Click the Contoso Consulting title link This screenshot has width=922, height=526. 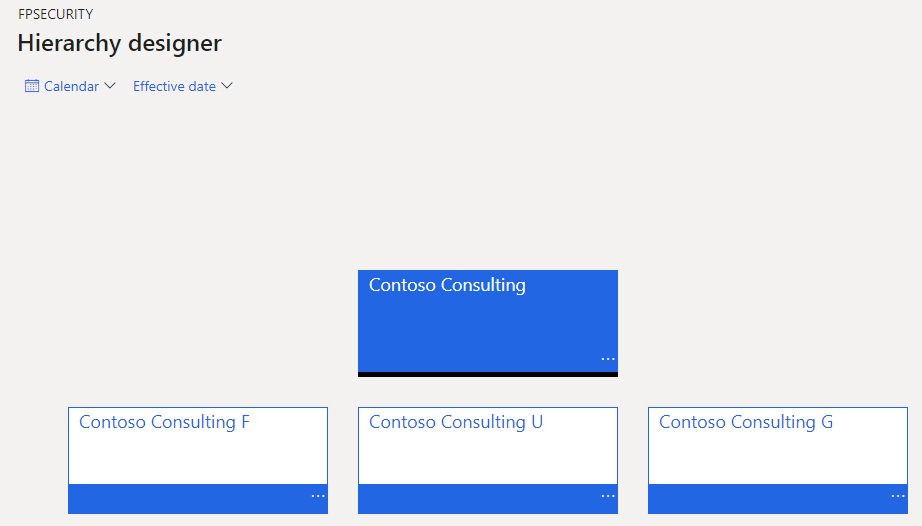pos(447,285)
